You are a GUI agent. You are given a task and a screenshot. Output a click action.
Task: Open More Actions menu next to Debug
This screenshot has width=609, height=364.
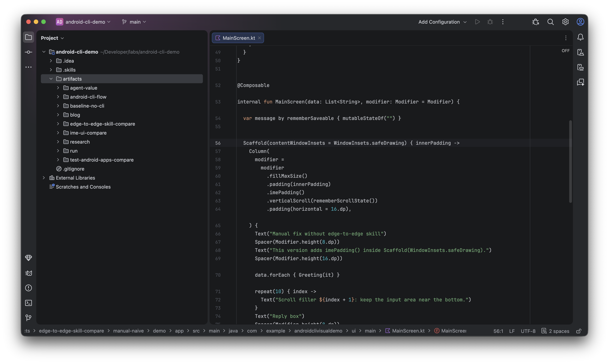[x=503, y=22]
